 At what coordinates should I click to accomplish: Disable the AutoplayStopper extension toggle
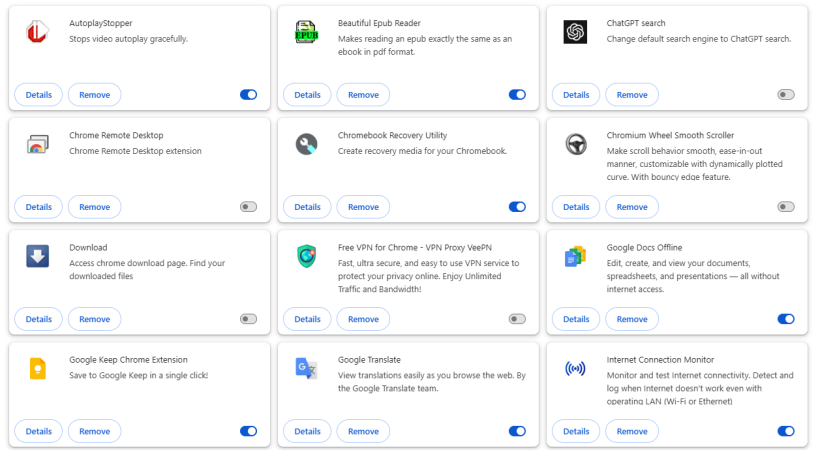tap(248, 95)
